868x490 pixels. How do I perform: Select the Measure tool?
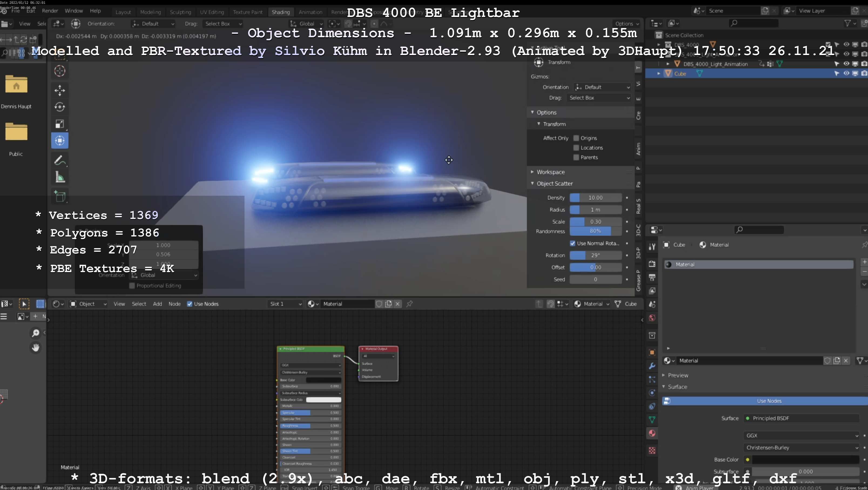(60, 177)
